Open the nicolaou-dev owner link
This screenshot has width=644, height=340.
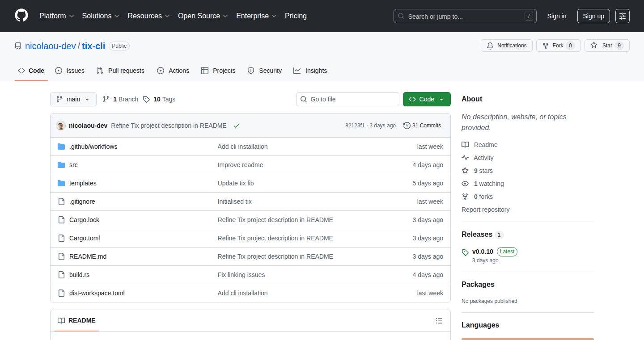[51, 46]
